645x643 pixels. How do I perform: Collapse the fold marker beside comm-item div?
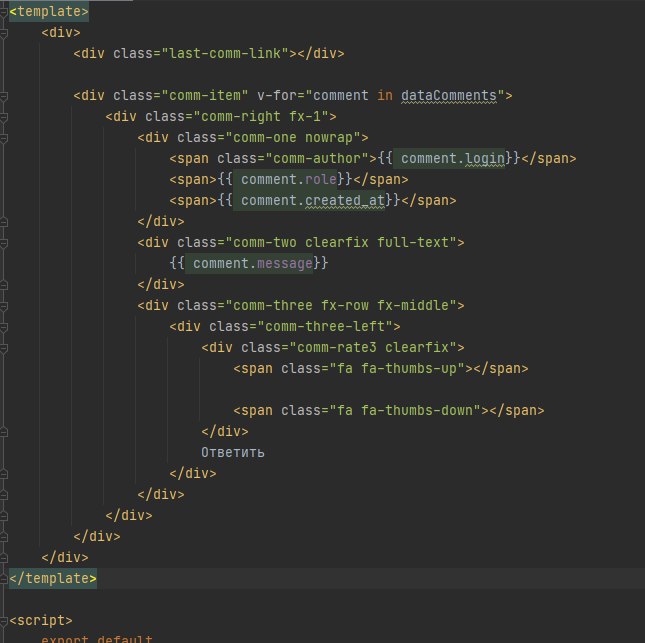4,96
